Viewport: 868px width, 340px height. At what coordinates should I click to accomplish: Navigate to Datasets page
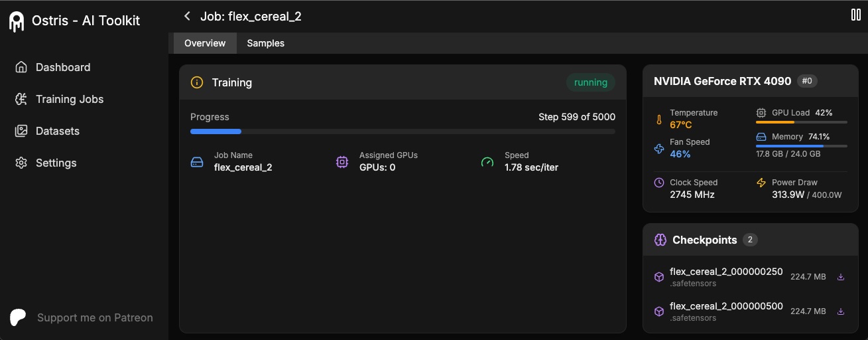click(x=58, y=131)
